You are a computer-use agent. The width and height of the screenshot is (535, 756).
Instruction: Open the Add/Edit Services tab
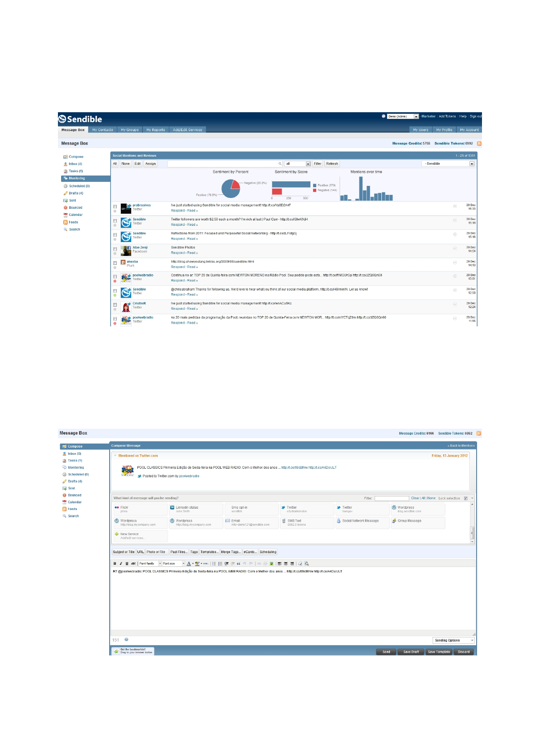(x=187, y=130)
